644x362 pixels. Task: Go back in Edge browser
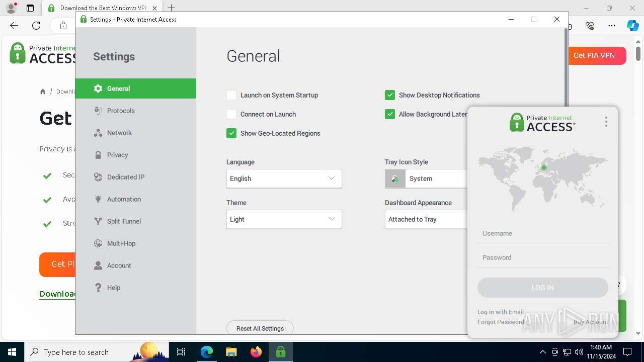[14, 26]
